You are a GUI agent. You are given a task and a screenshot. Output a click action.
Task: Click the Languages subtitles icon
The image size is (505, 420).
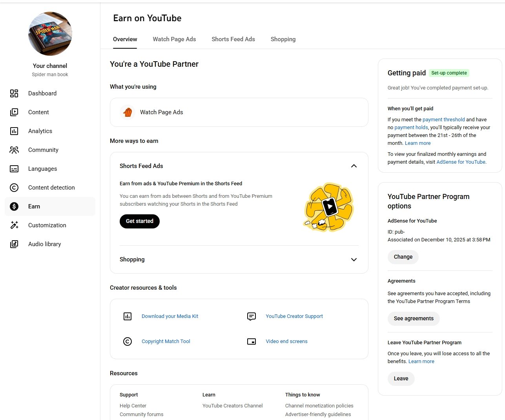14,169
